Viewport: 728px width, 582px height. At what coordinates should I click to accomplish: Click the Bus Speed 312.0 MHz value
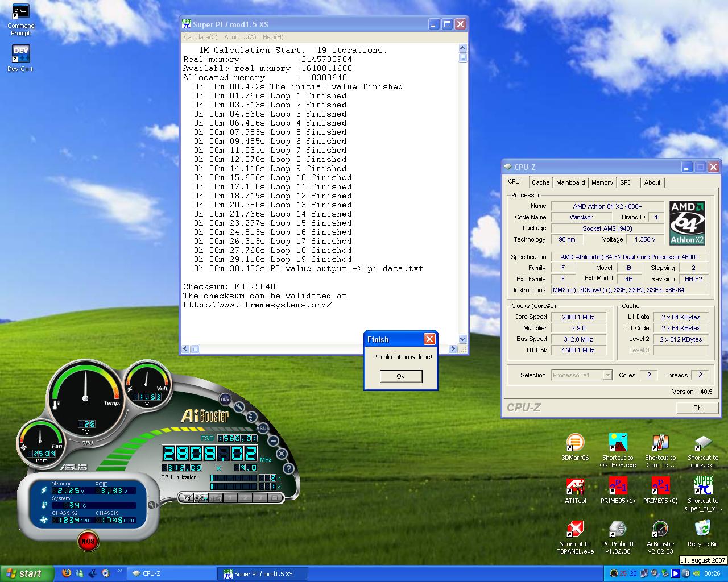(x=578, y=339)
